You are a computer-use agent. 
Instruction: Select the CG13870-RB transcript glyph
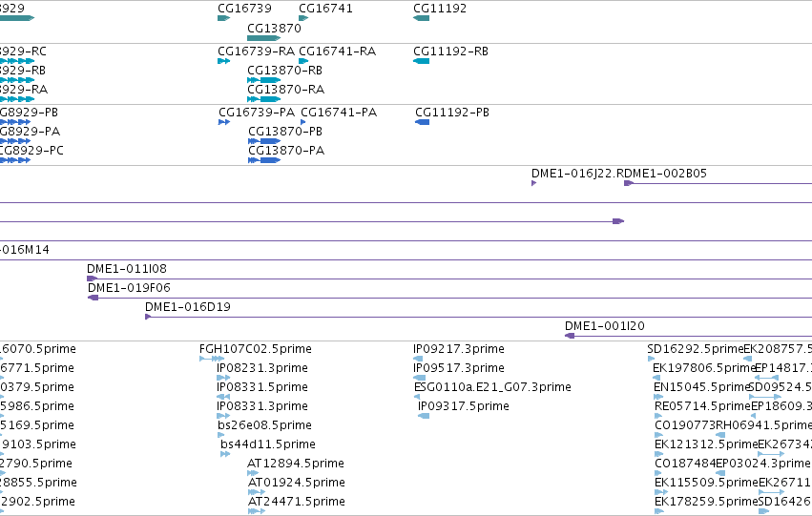(x=264, y=80)
